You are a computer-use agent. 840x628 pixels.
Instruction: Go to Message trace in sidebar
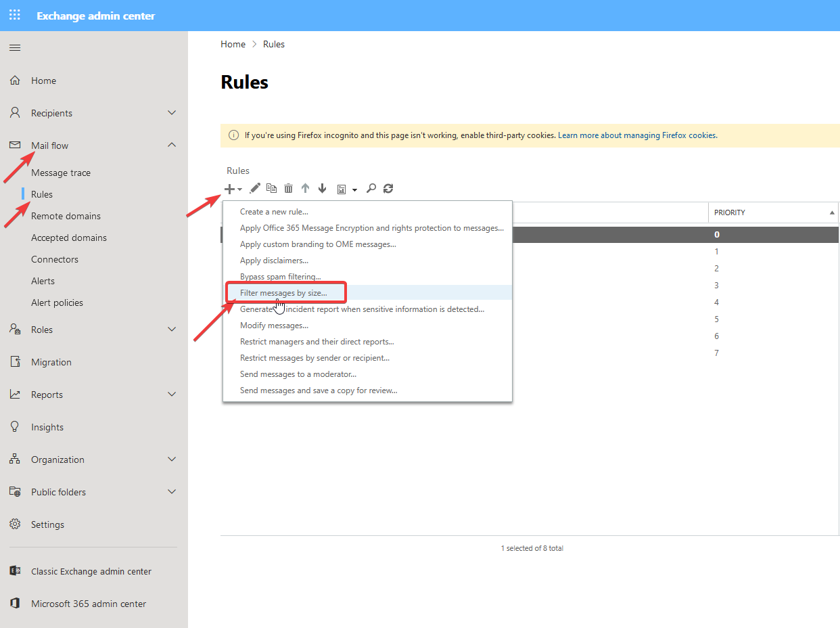point(61,173)
